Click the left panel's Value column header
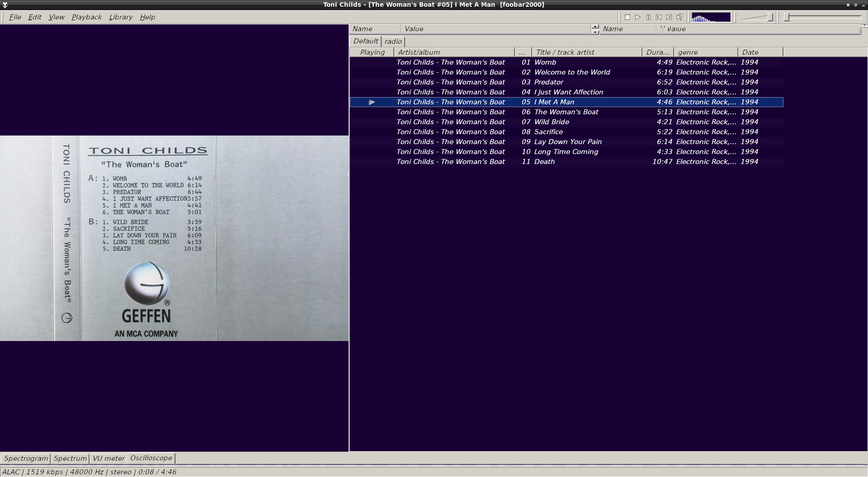 pos(496,29)
